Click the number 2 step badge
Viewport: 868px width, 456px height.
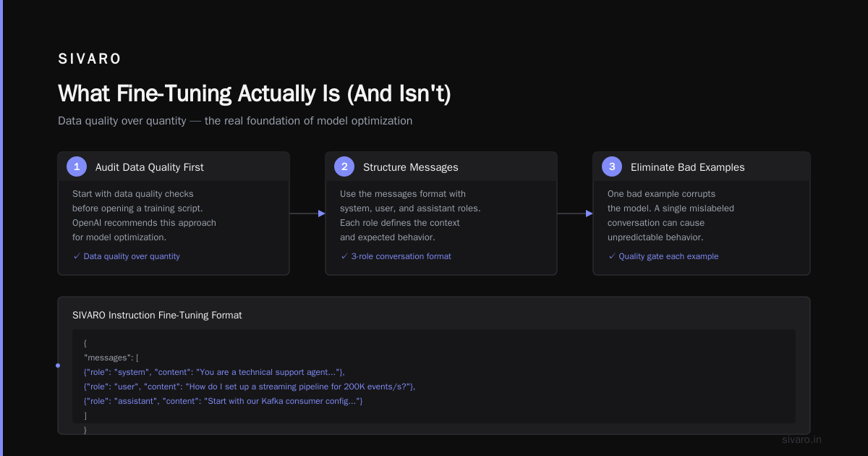[344, 166]
